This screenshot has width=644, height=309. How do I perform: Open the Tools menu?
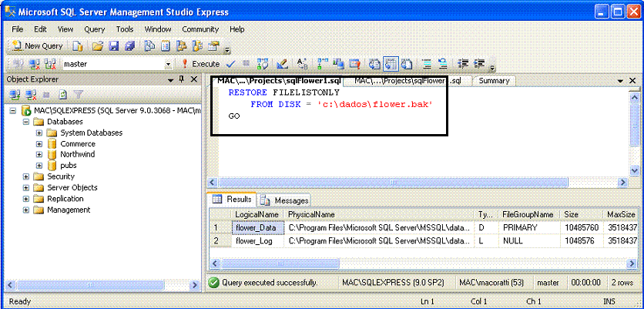[125, 29]
